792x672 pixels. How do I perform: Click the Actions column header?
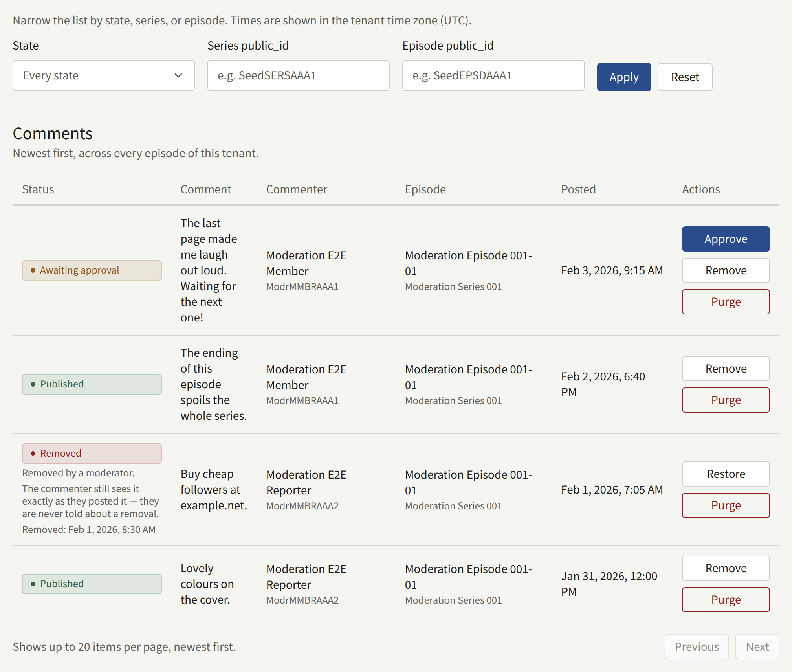click(x=701, y=189)
